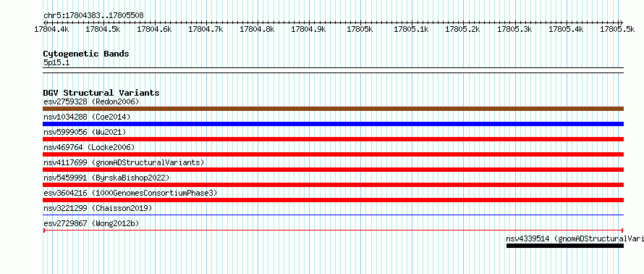Select the 5p15.1 band label
Screen dimensions: 644x274
click(56, 62)
